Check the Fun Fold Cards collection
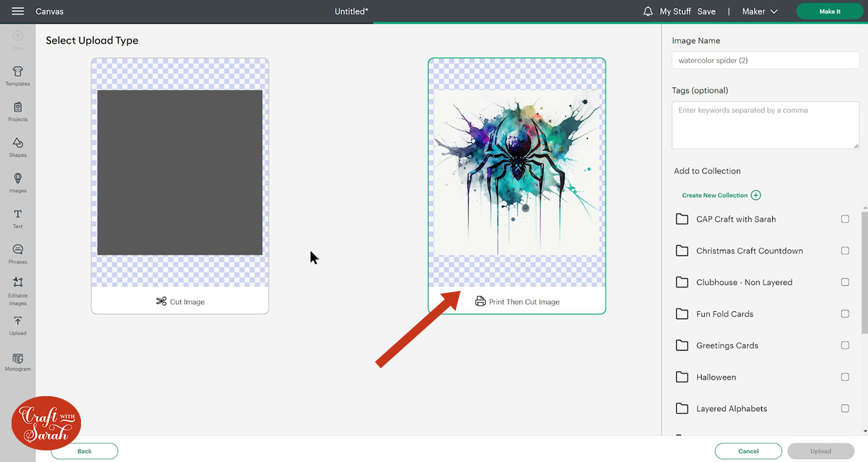 coord(845,314)
